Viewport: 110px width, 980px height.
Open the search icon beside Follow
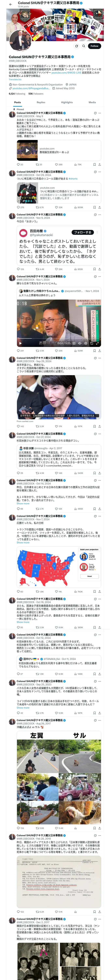(x=84, y=46)
